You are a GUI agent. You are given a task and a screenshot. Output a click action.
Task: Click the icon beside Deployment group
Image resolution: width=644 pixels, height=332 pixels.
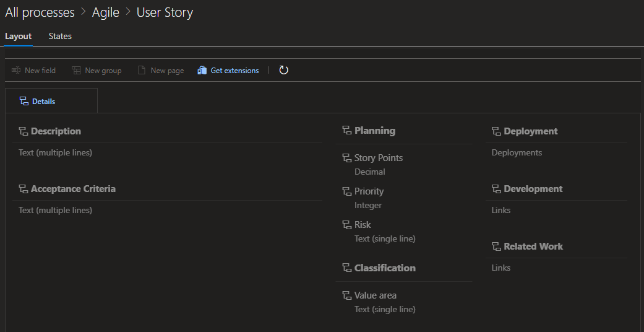(x=496, y=131)
